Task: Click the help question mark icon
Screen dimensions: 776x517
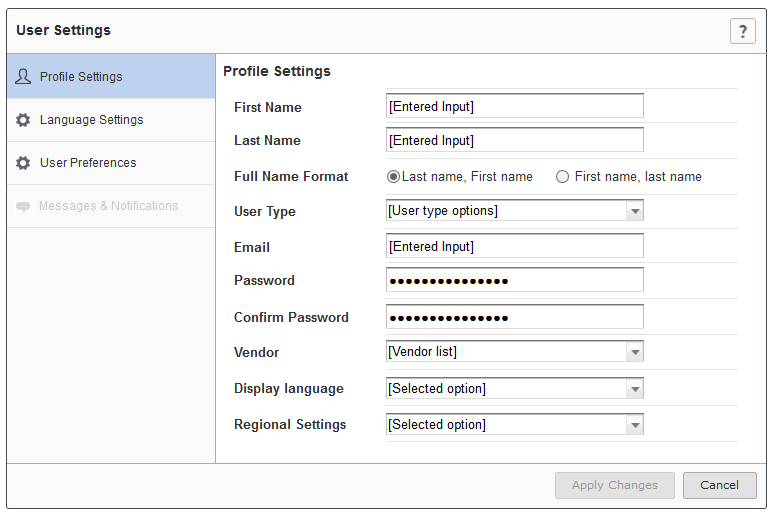Action: pyautogui.click(x=742, y=31)
